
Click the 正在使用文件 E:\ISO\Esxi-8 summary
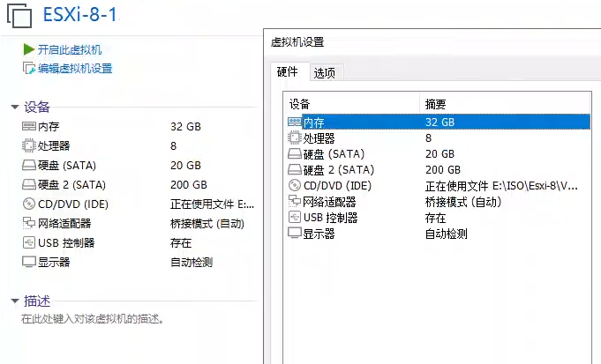point(501,186)
